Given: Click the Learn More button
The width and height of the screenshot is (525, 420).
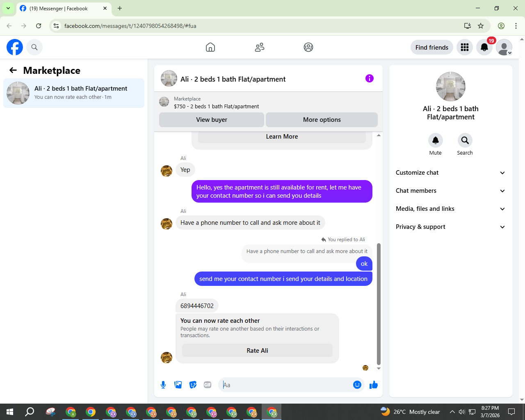Looking at the screenshot, I should 282,137.
